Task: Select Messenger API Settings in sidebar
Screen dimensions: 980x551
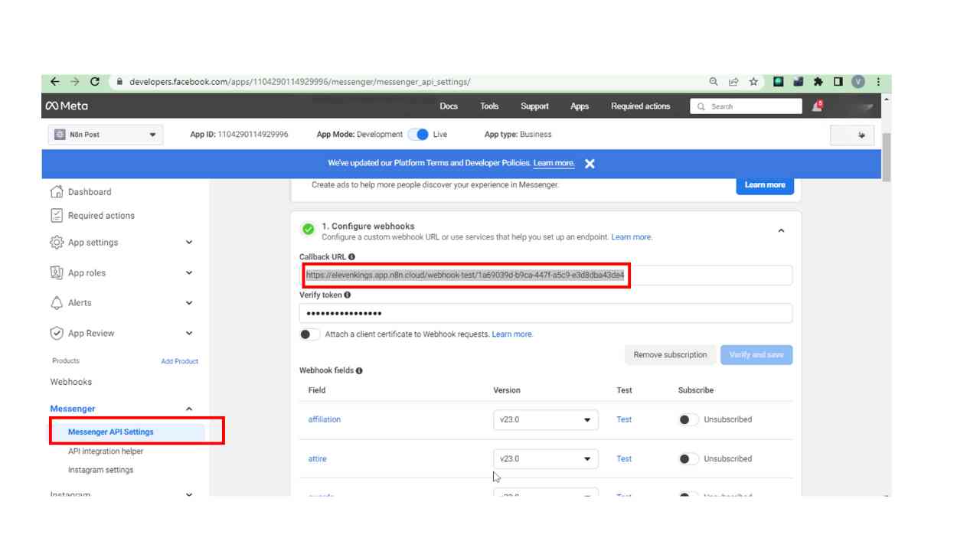Action: (x=111, y=432)
